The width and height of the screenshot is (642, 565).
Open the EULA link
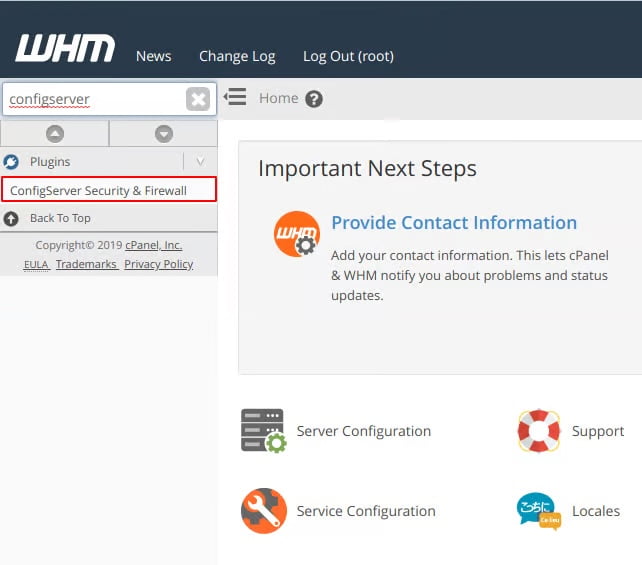(x=36, y=264)
